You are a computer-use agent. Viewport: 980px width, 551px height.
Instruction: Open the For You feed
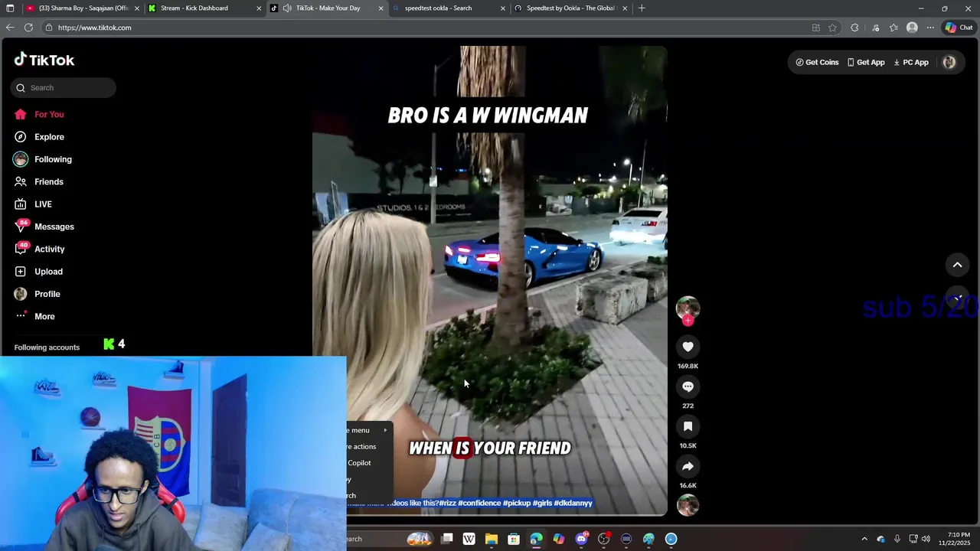(x=38, y=114)
